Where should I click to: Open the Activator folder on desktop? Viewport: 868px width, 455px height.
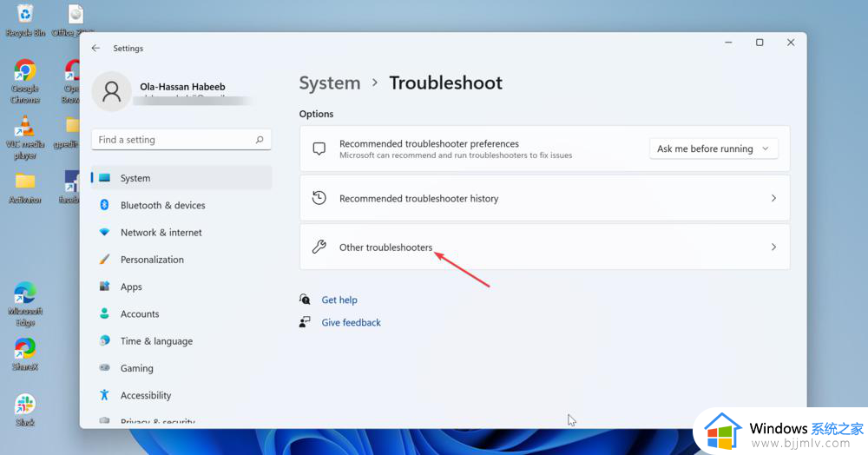point(25,188)
